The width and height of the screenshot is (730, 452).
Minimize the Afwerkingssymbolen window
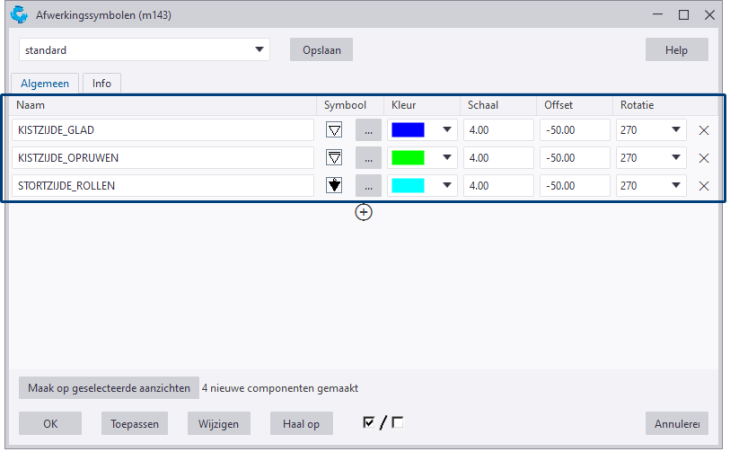tap(657, 14)
